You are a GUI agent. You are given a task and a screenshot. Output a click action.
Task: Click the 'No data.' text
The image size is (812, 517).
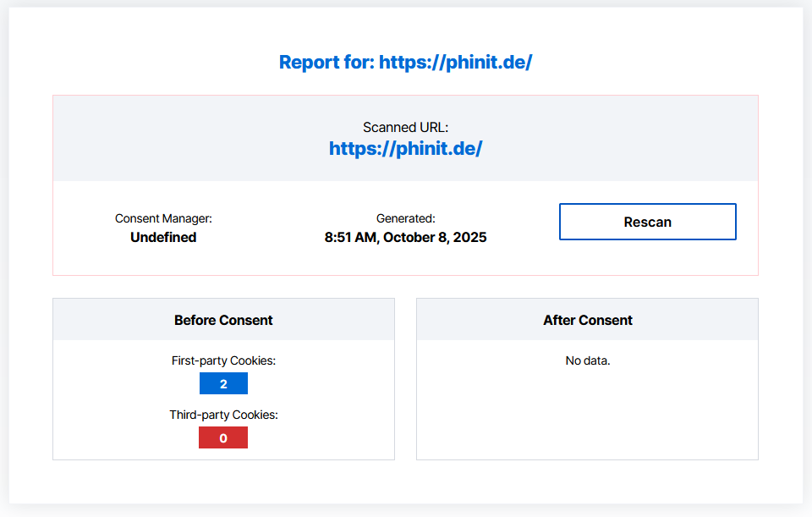pos(587,361)
